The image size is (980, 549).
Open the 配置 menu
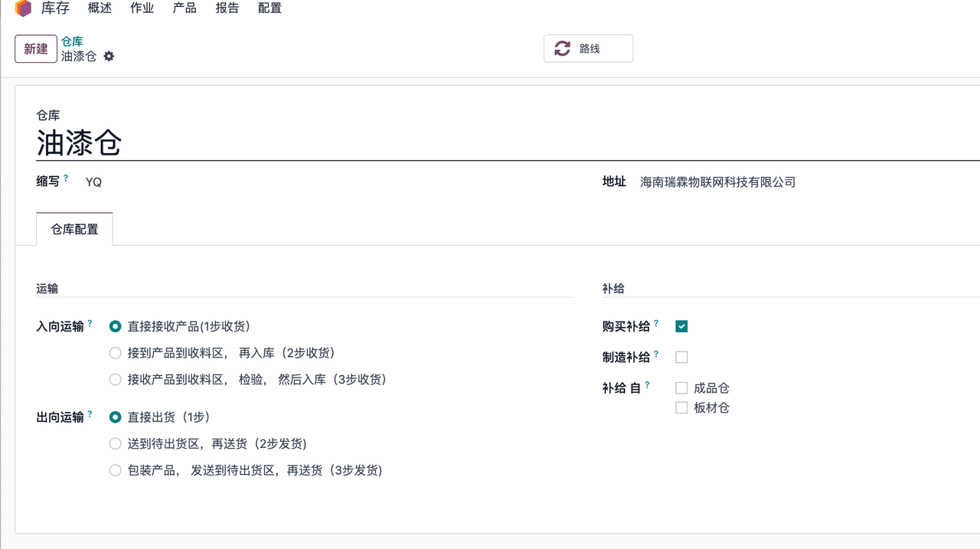[x=270, y=8]
